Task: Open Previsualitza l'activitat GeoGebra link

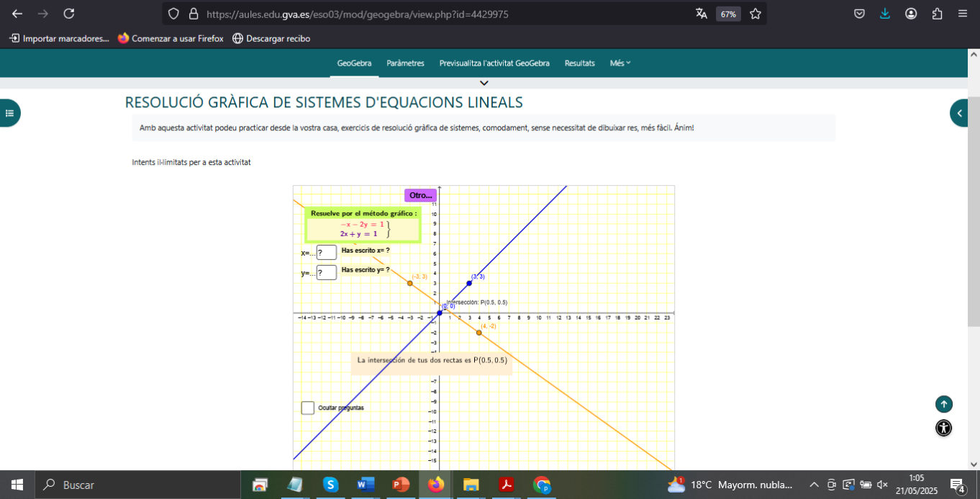Action: point(494,63)
